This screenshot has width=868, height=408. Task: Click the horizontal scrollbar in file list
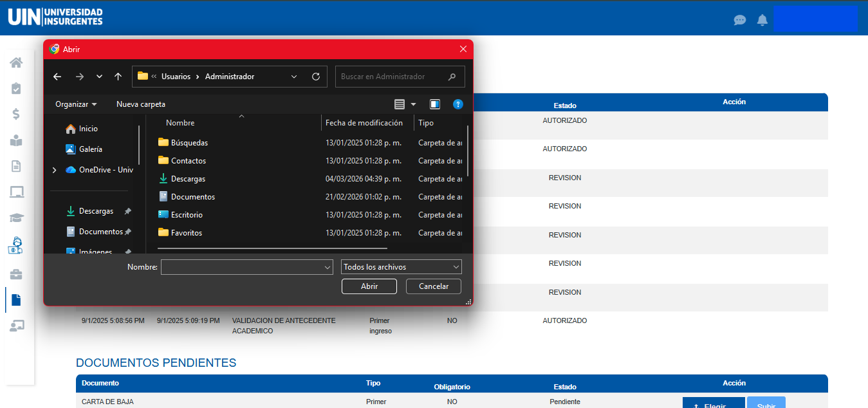[272, 248]
